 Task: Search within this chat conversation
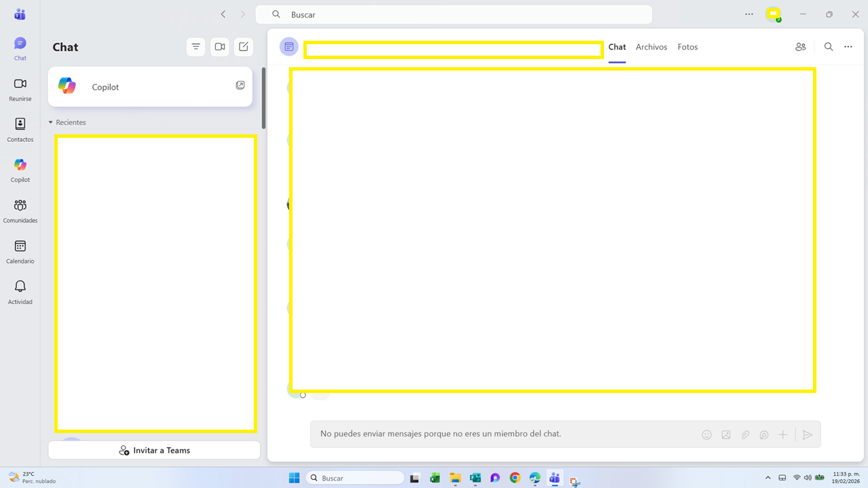pos(829,47)
